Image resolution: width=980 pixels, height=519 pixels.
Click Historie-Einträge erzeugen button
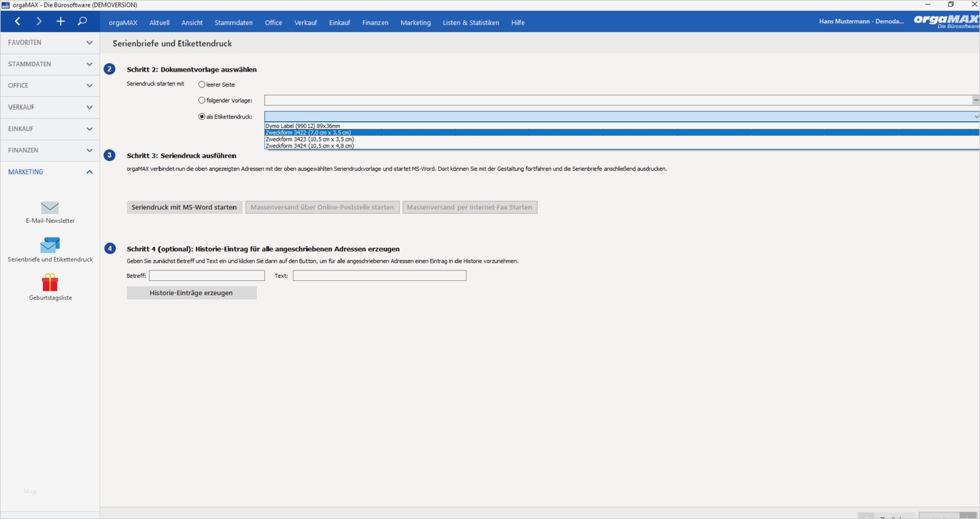192,293
